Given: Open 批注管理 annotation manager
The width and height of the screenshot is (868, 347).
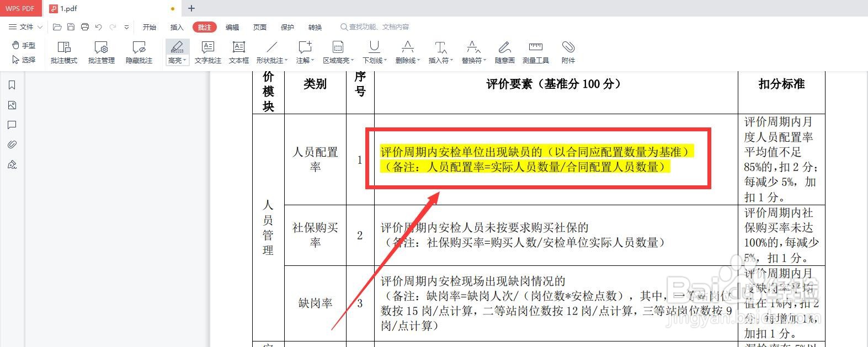Looking at the screenshot, I should pos(102,53).
